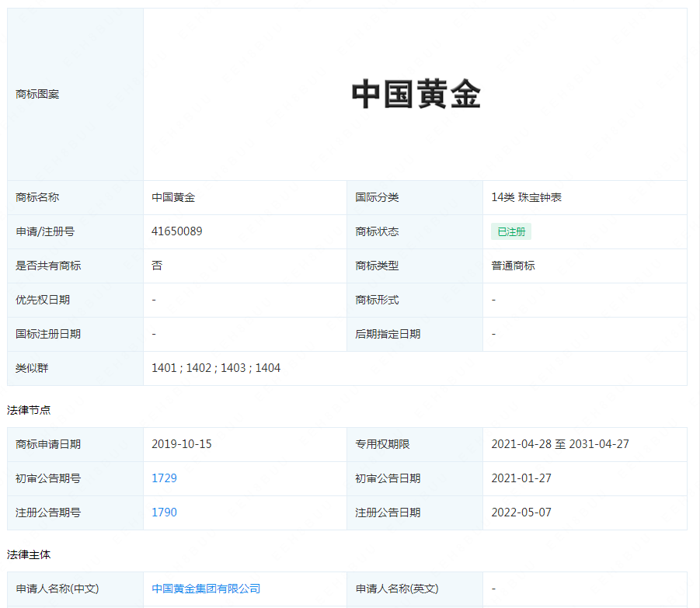Select application date 2019-10-15
This screenshot has height=608, width=700.
click(182, 444)
